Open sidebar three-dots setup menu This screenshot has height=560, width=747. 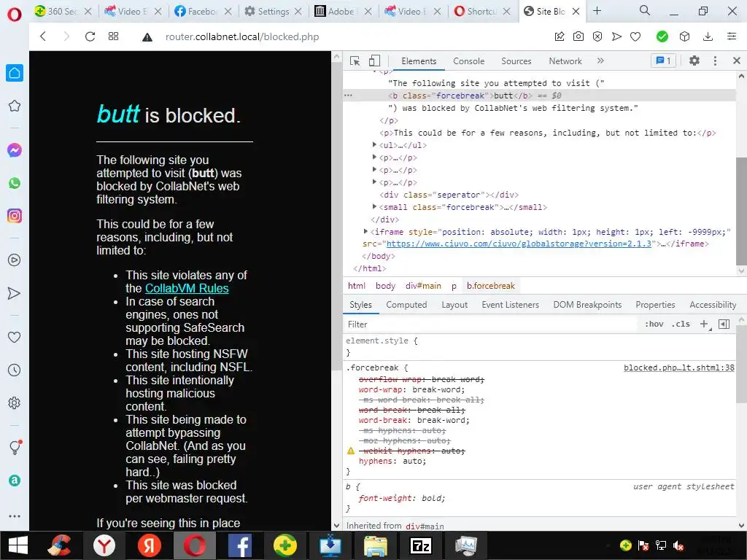tap(15, 516)
